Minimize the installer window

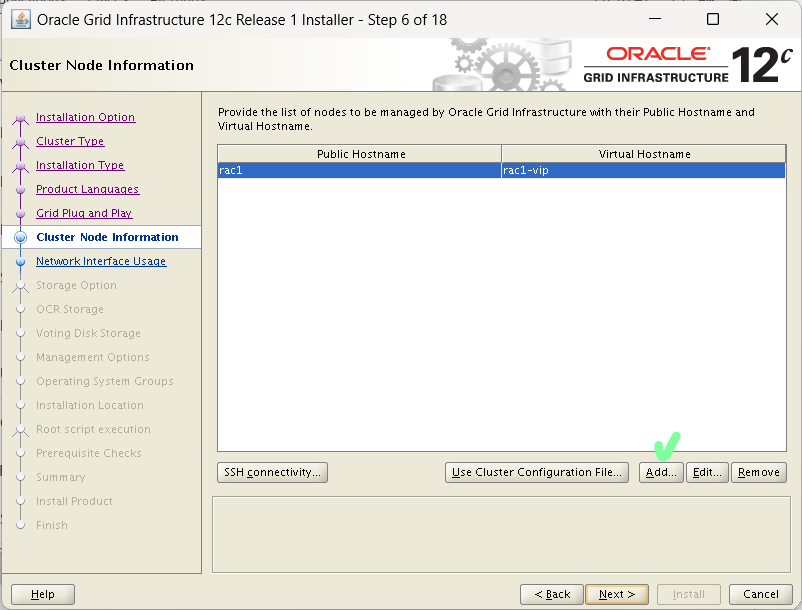click(655, 19)
